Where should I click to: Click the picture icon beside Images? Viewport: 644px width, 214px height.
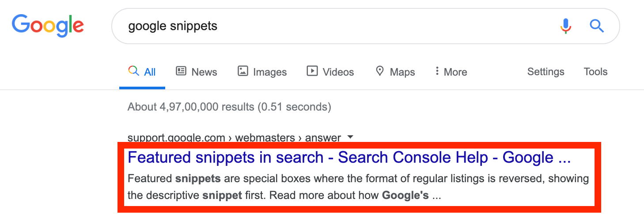[242, 71]
